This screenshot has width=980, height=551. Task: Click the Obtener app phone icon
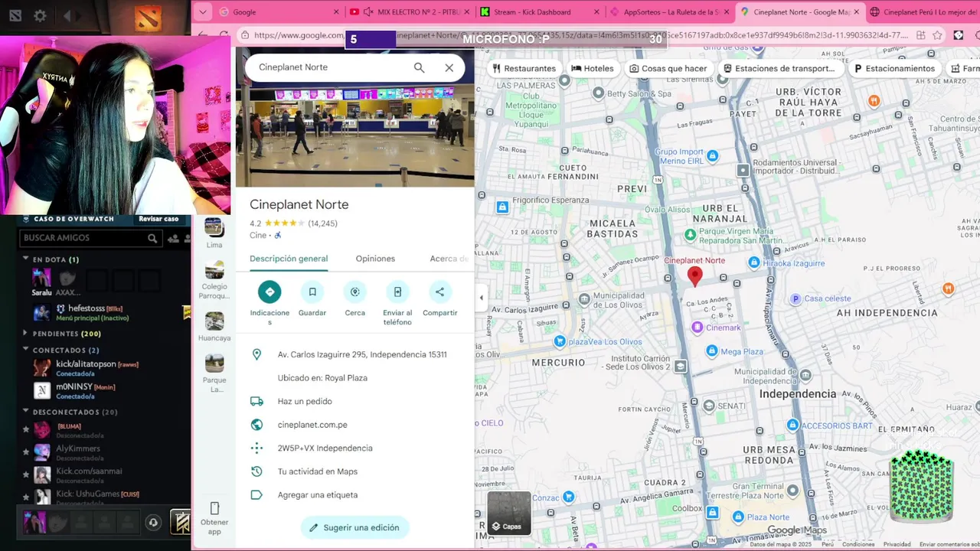[x=214, y=508]
